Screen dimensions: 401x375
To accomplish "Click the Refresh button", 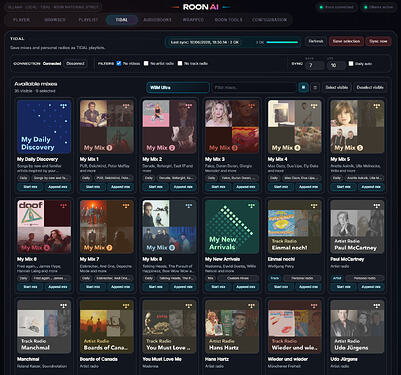I will (315, 41).
